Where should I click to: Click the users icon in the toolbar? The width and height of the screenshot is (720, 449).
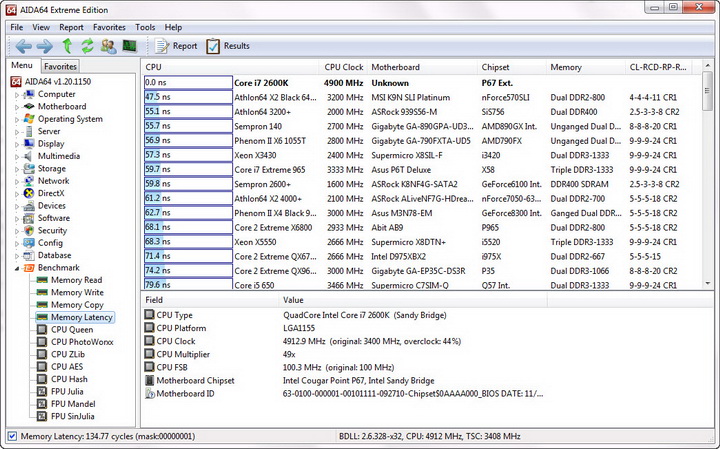[109, 46]
